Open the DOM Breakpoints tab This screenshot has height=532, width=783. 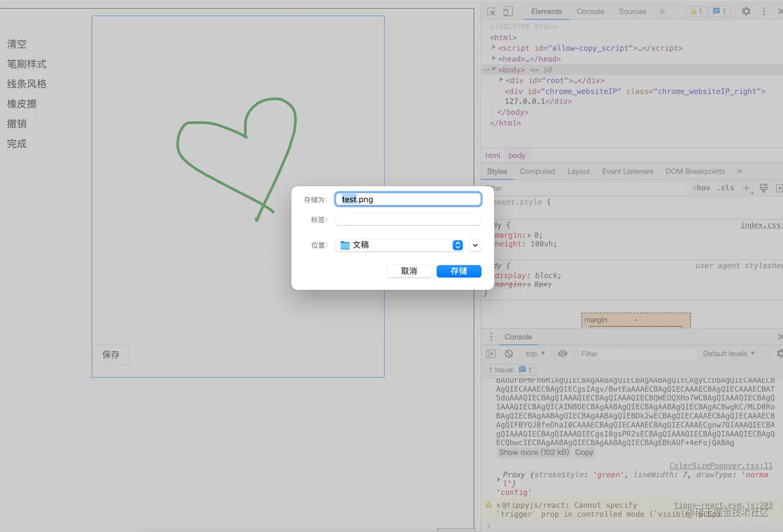coord(695,171)
